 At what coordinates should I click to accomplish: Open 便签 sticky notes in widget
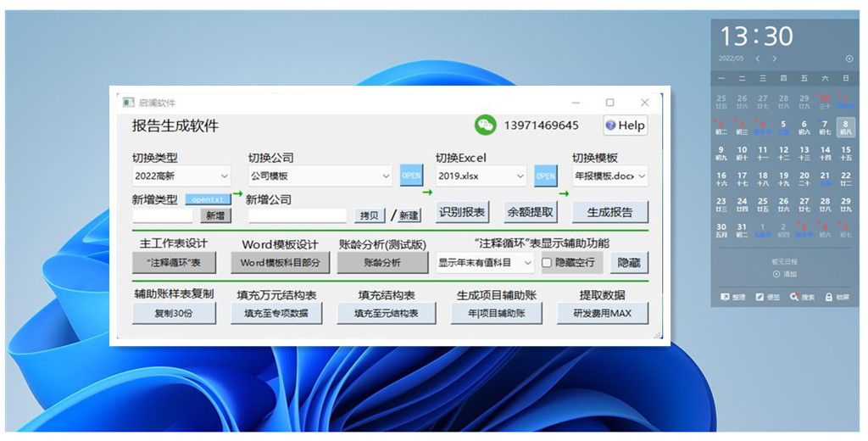(760, 297)
